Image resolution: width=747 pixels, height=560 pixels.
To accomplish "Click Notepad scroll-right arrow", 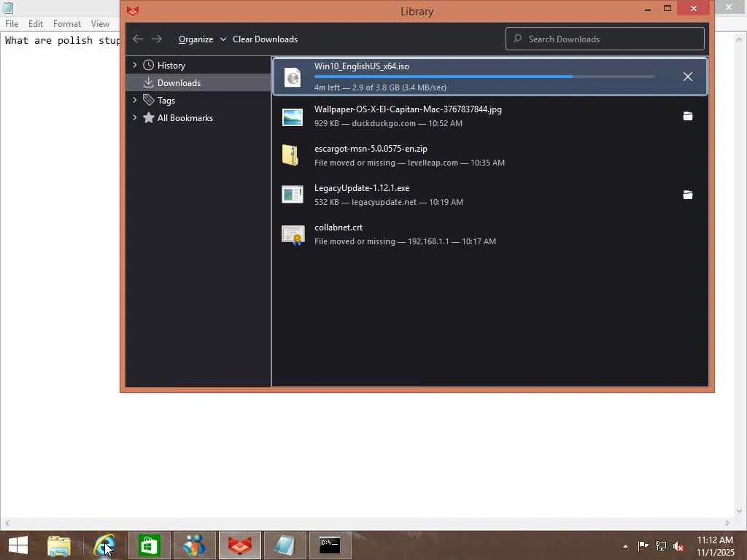I will (727, 523).
